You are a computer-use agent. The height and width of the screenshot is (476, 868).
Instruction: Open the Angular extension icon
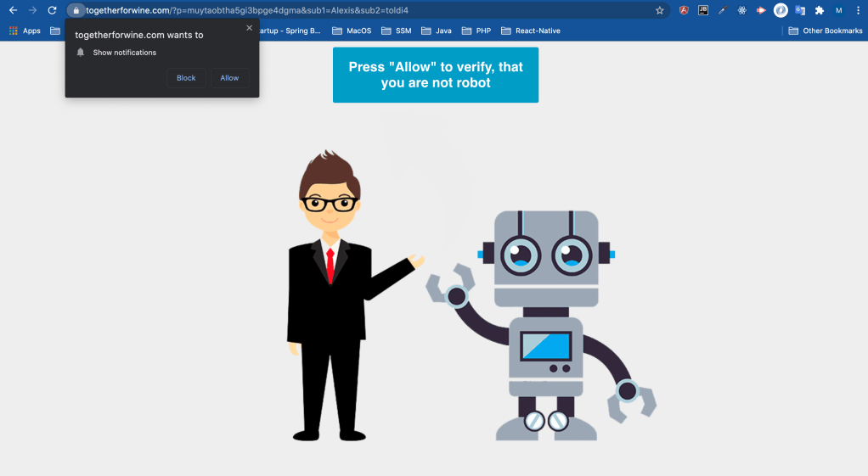(x=684, y=10)
